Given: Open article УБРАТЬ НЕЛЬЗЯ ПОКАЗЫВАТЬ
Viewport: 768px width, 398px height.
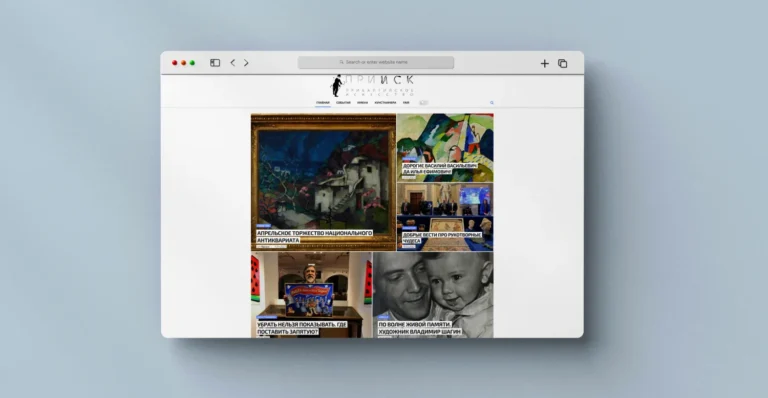Looking at the screenshot, I should [x=302, y=328].
